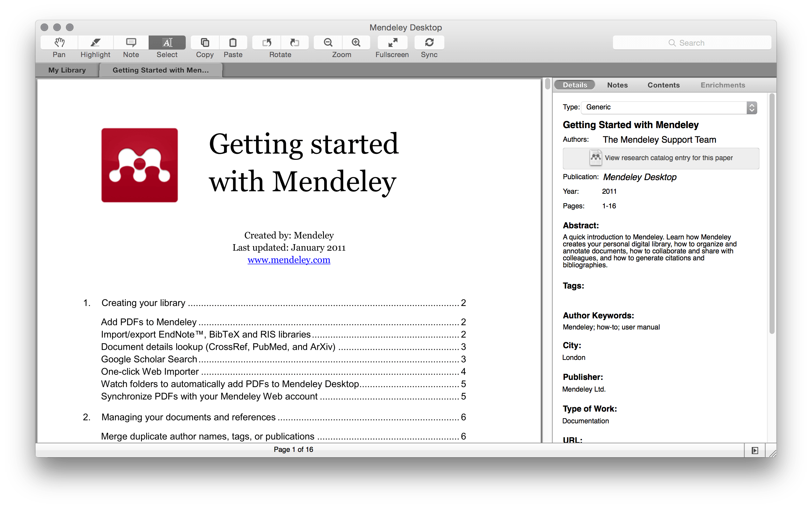Click the Publisher value Mendeley Ltd.
This screenshot has height=508, width=812.
click(x=584, y=389)
